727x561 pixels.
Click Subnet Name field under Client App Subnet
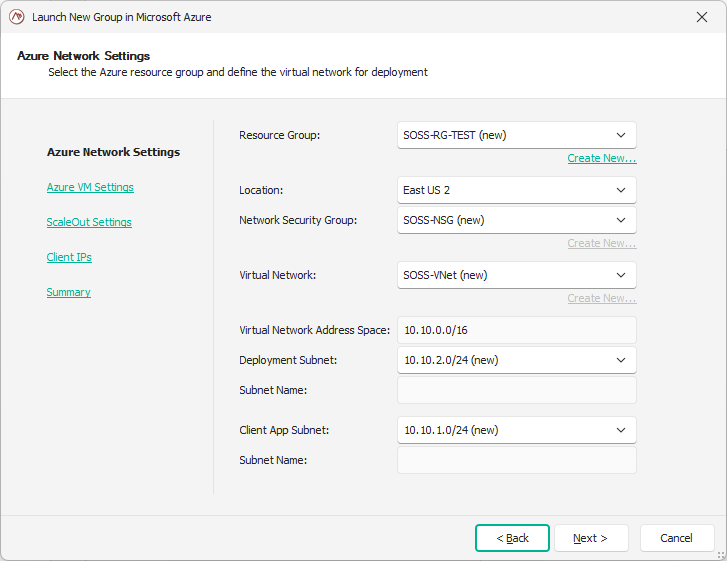pyautogui.click(x=517, y=460)
